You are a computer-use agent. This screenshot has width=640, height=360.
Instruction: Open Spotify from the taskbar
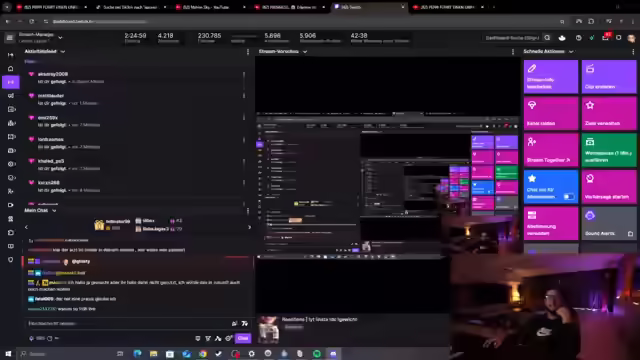(x=317, y=354)
